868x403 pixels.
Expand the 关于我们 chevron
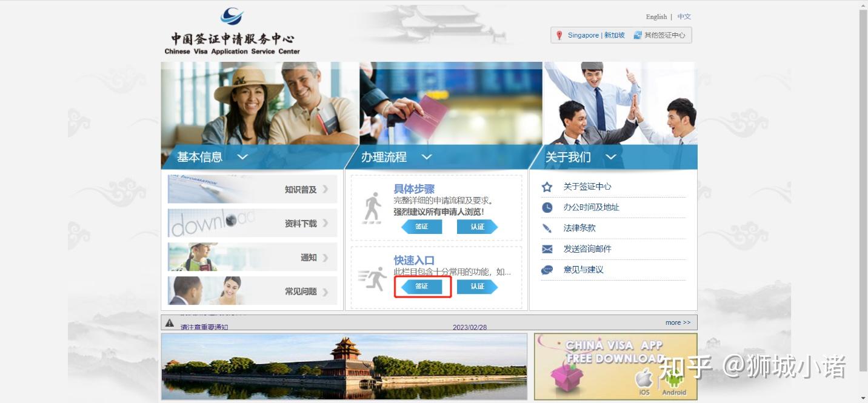[x=611, y=157]
